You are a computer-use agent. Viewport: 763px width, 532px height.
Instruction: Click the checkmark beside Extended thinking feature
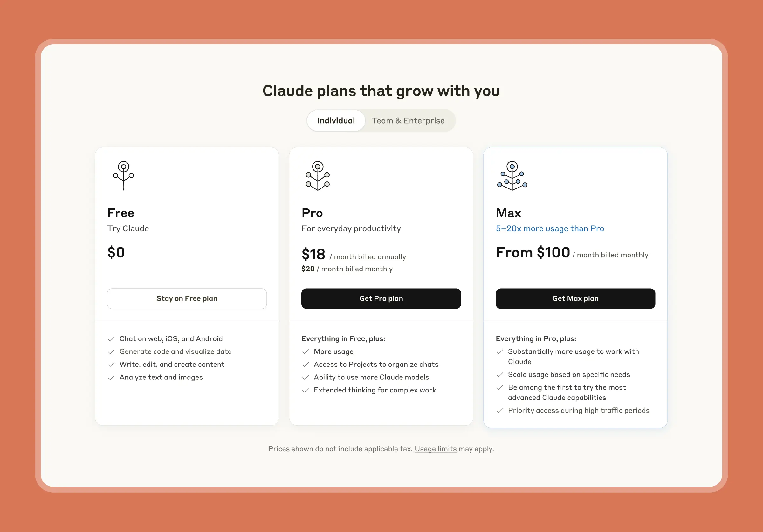pyautogui.click(x=306, y=390)
